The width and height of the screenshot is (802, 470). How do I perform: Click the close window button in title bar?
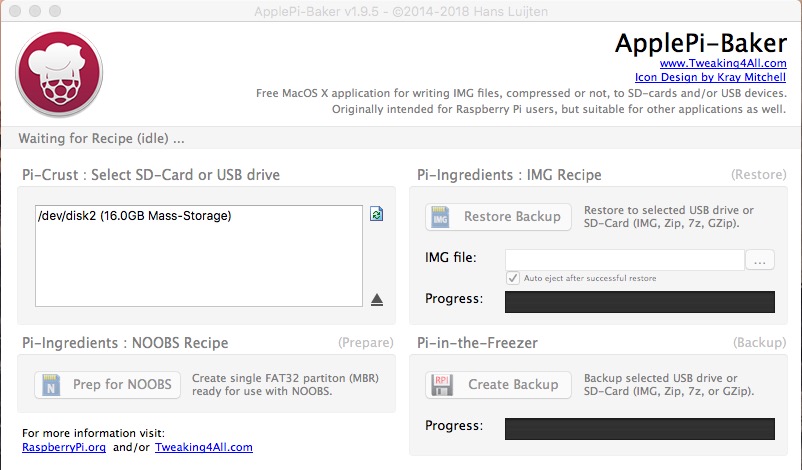(15, 11)
